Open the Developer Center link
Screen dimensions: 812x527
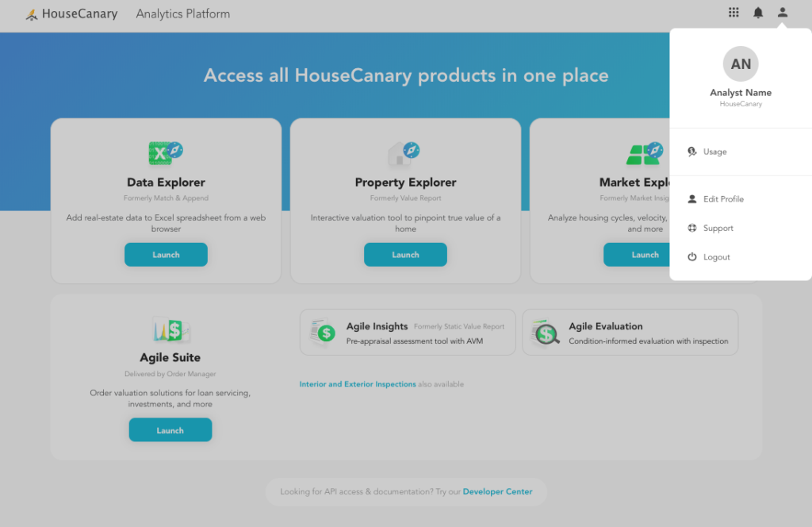coord(497,491)
